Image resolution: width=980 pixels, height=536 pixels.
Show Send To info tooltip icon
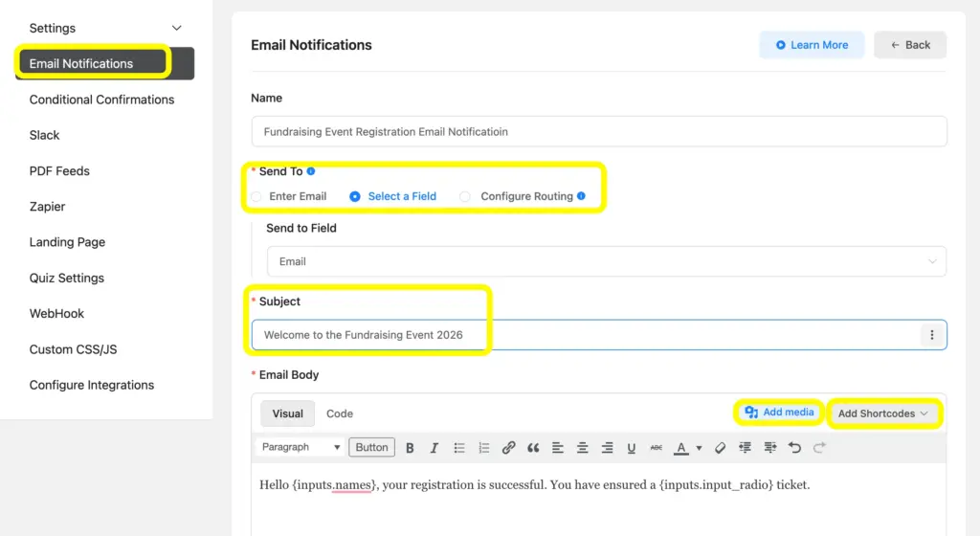coord(311,171)
